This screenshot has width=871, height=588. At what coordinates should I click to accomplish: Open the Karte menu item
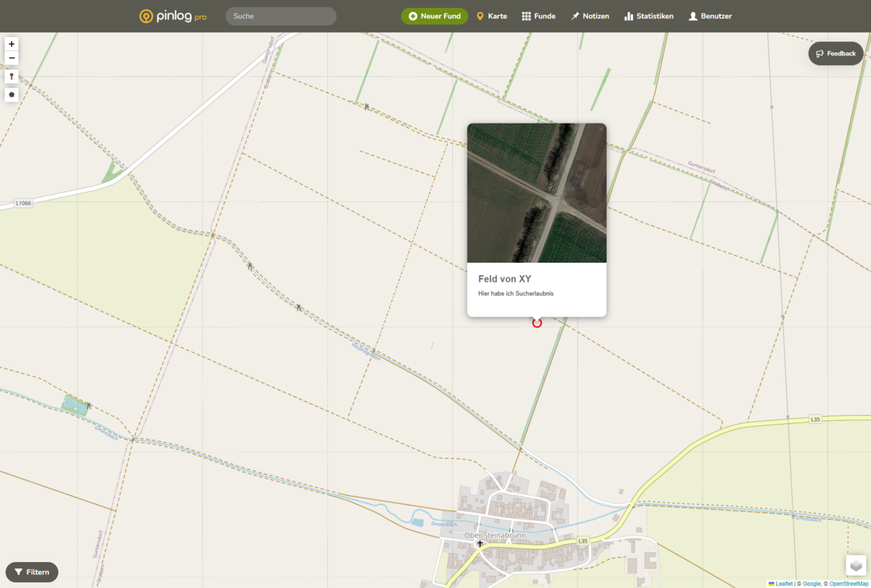pyautogui.click(x=491, y=16)
